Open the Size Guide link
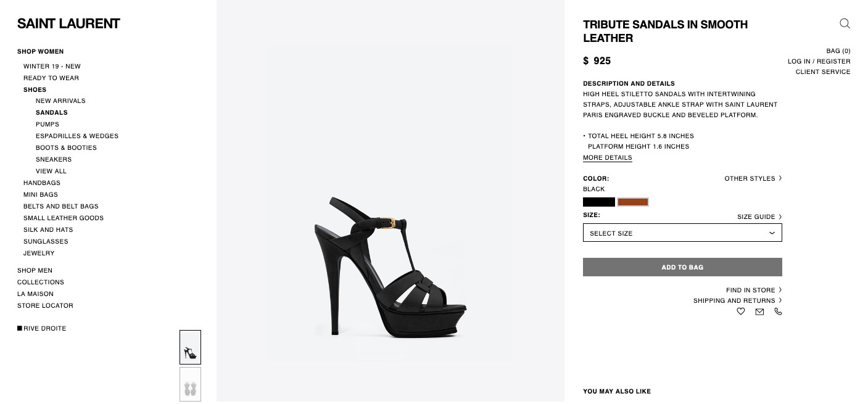Image resolution: width=868 pixels, height=404 pixels. pos(759,216)
